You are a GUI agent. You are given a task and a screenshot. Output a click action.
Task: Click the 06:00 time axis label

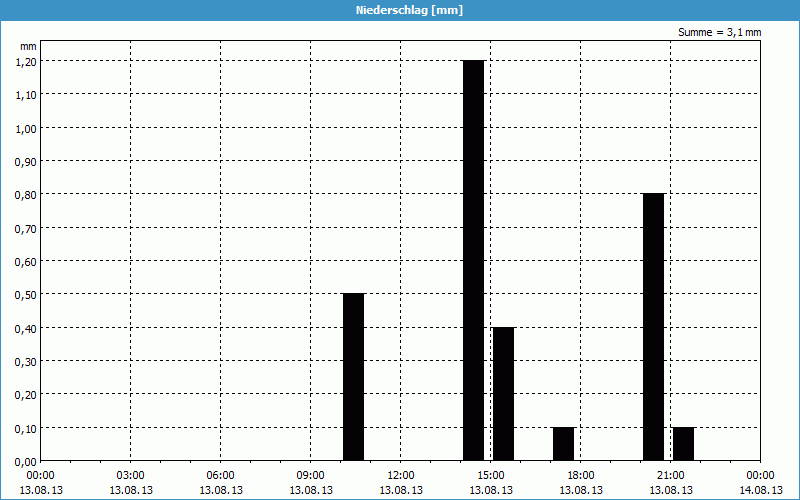pyautogui.click(x=221, y=475)
